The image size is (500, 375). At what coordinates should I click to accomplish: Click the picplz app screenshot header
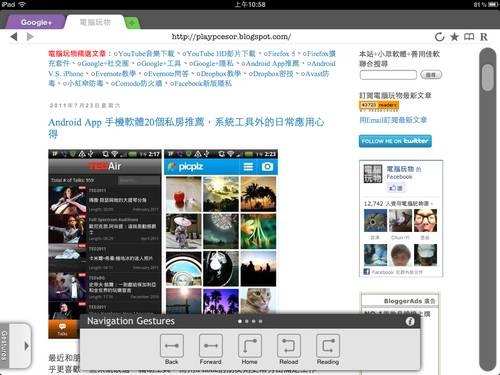(221, 166)
